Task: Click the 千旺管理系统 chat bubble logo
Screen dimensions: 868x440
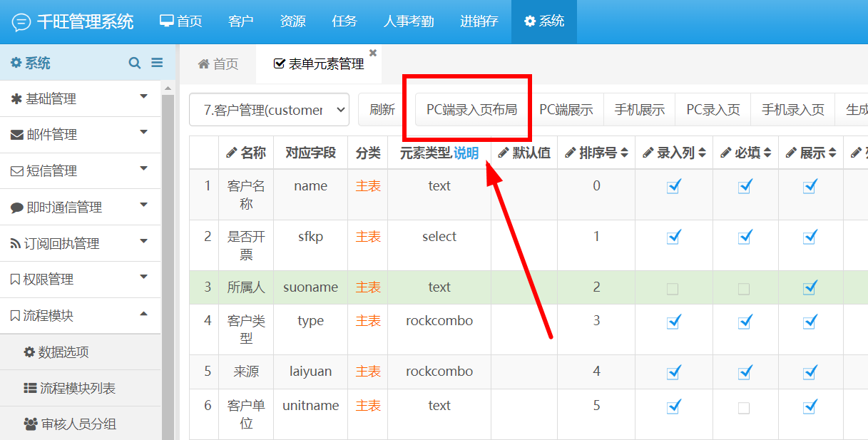Action: coord(21,22)
